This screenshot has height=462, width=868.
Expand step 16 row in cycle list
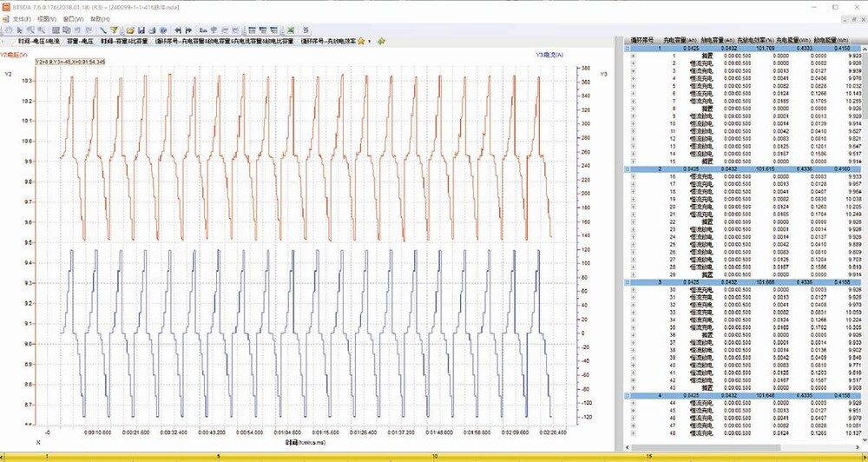[x=633, y=175]
